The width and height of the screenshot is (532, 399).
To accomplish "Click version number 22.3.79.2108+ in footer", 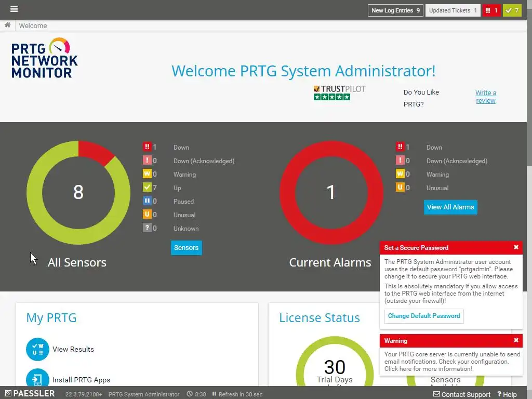I will click(x=84, y=394).
